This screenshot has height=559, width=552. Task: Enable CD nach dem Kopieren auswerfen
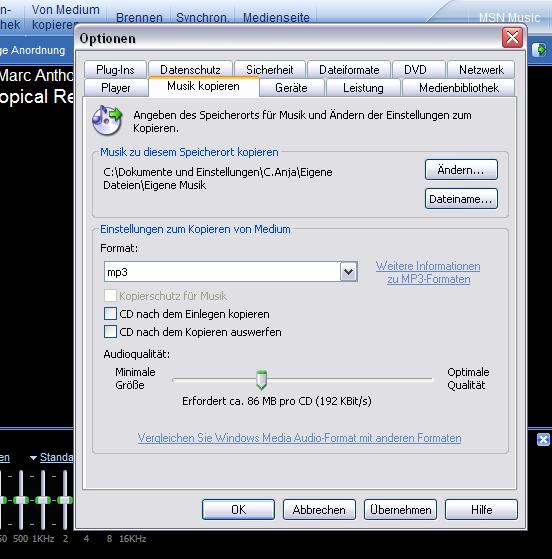tap(110, 332)
